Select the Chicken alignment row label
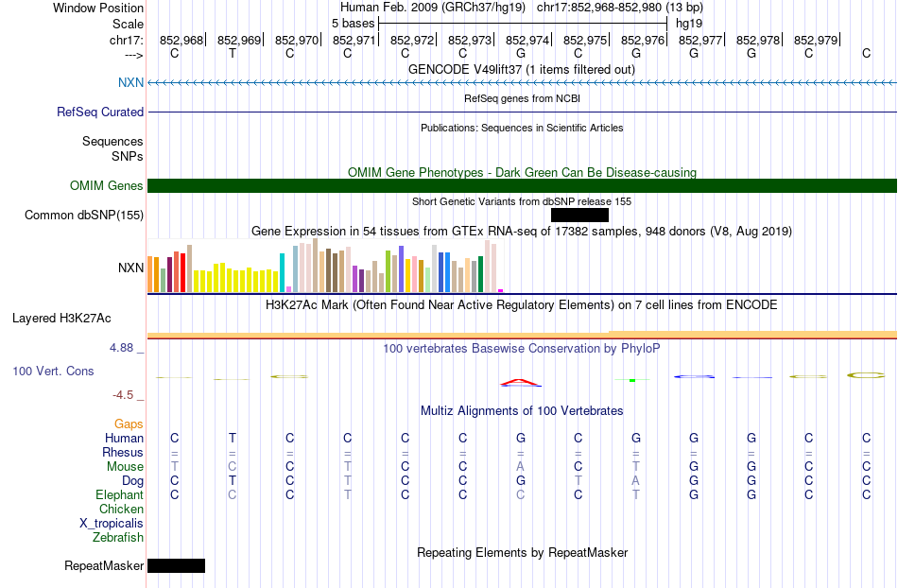 (x=121, y=509)
